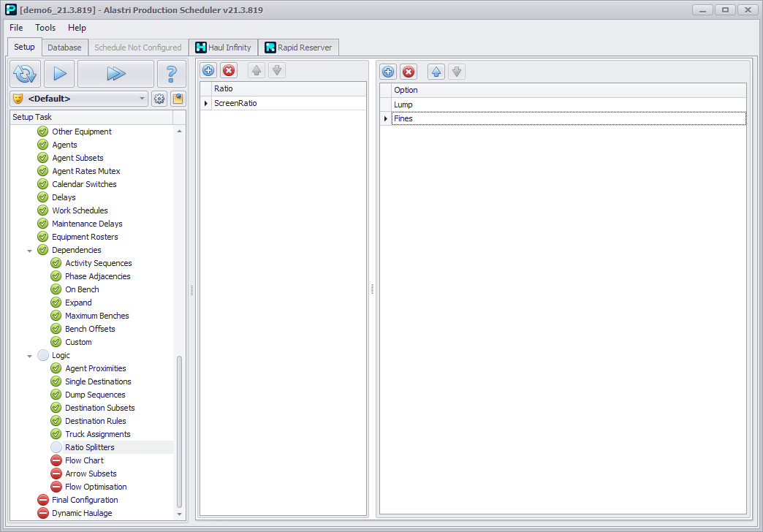
Task: Move the selected option up with blue arrow
Action: pyautogui.click(x=436, y=72)
